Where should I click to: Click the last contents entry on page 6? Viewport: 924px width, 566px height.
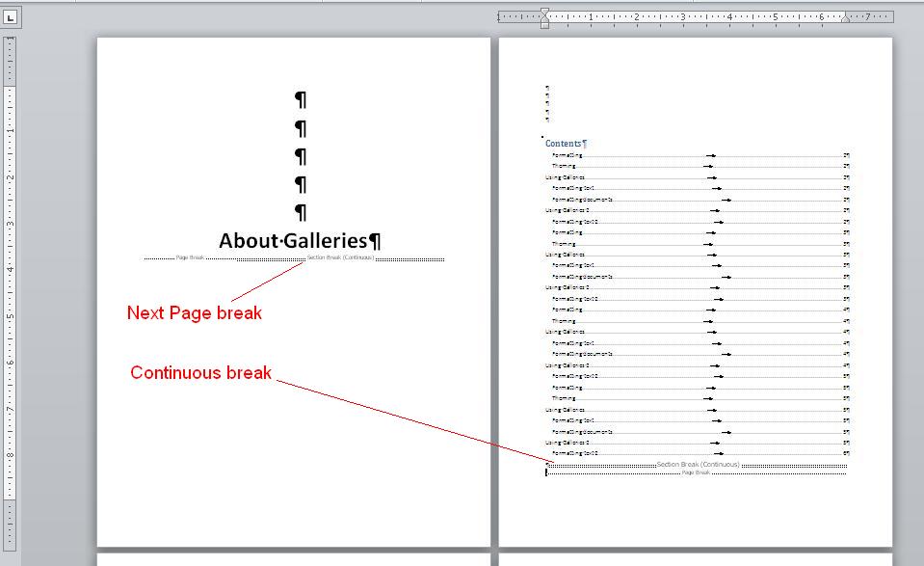[575, 453]
